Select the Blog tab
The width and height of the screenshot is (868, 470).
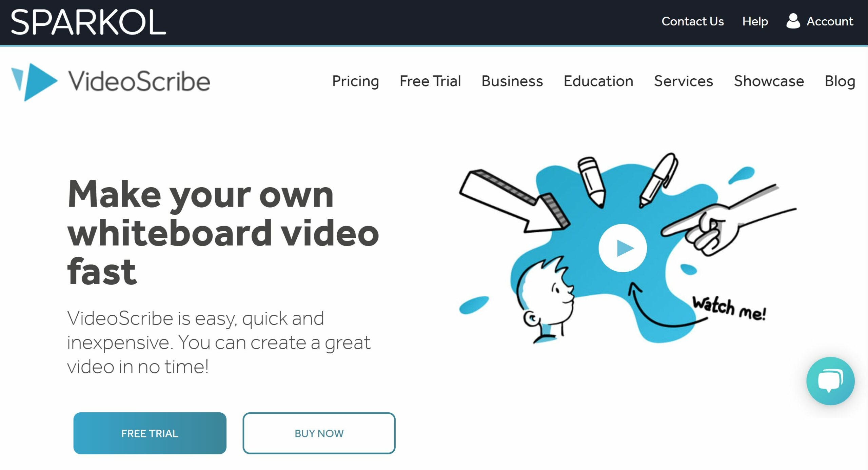840,81
